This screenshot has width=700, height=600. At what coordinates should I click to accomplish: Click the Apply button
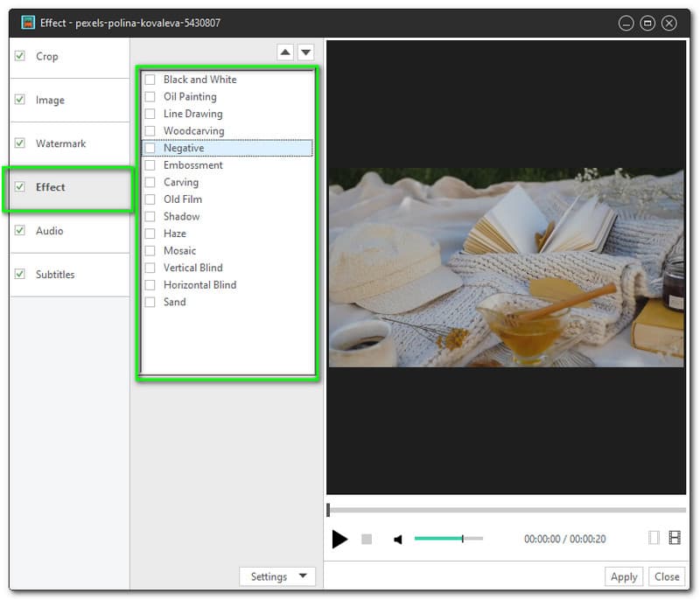pyautogui.click(x=624, y=576)
